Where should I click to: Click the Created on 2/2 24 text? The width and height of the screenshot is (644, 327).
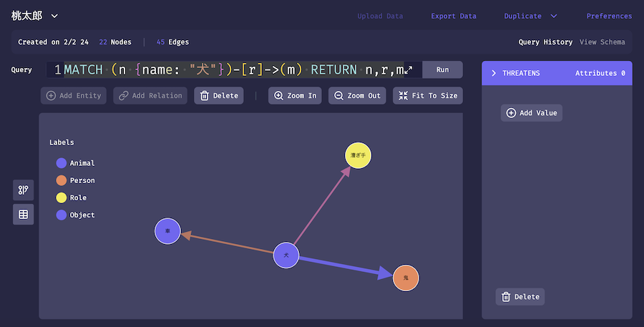pos(53,42)
